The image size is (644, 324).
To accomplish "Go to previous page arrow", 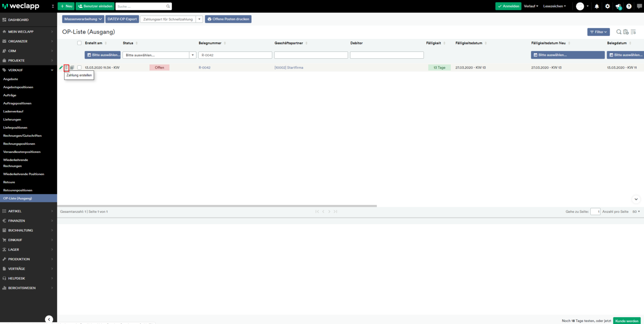I will [323, 212].
